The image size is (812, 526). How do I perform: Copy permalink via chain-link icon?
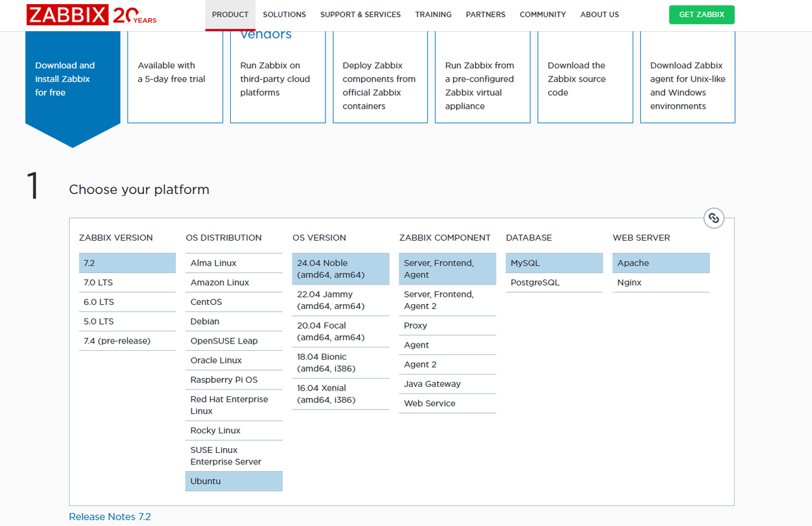point(714,218)
